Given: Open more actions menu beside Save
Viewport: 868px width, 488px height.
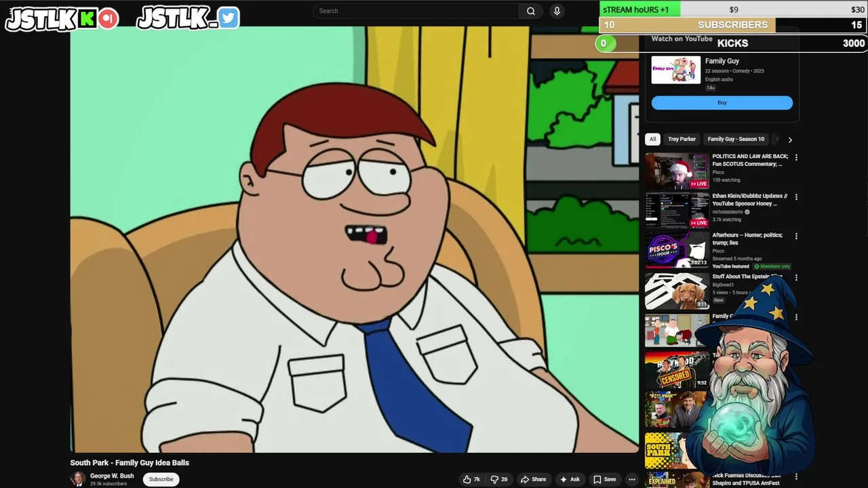Looking at the screenshot, I should (631, 479).
